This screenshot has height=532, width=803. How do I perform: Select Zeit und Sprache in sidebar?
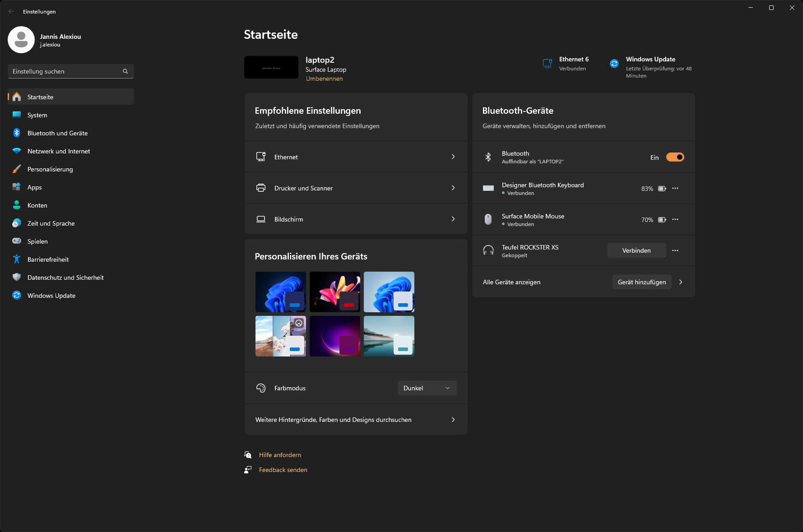[71, 223]
